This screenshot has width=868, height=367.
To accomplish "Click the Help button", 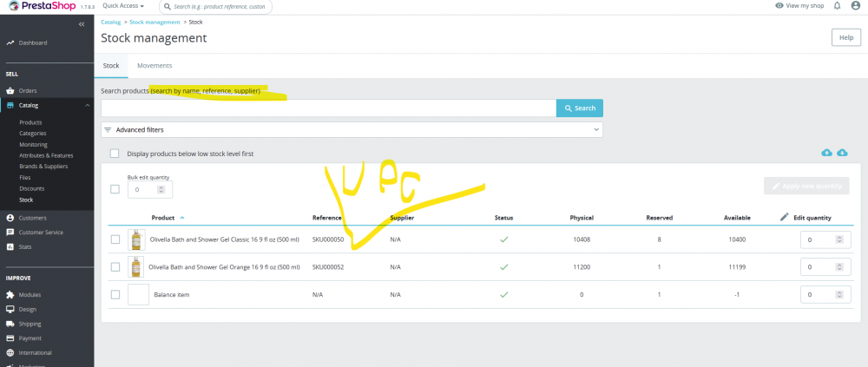I will (x=845, y=37).
